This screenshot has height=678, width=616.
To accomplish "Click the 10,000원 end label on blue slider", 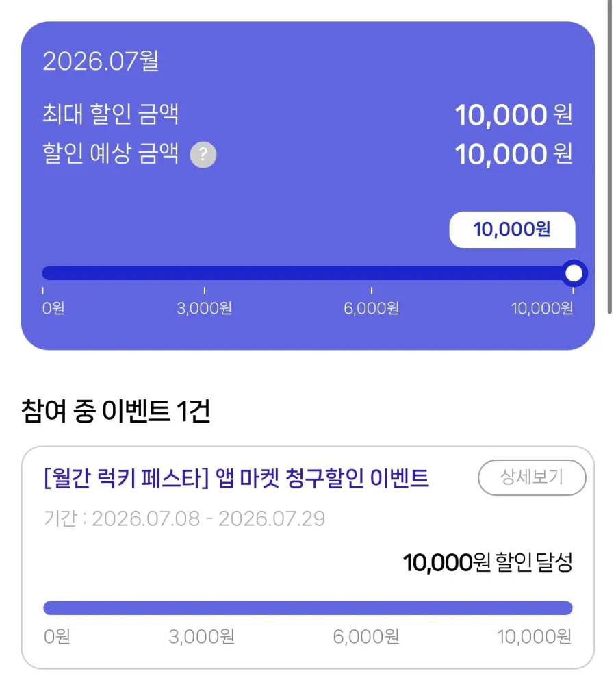I will coord(542,308).
